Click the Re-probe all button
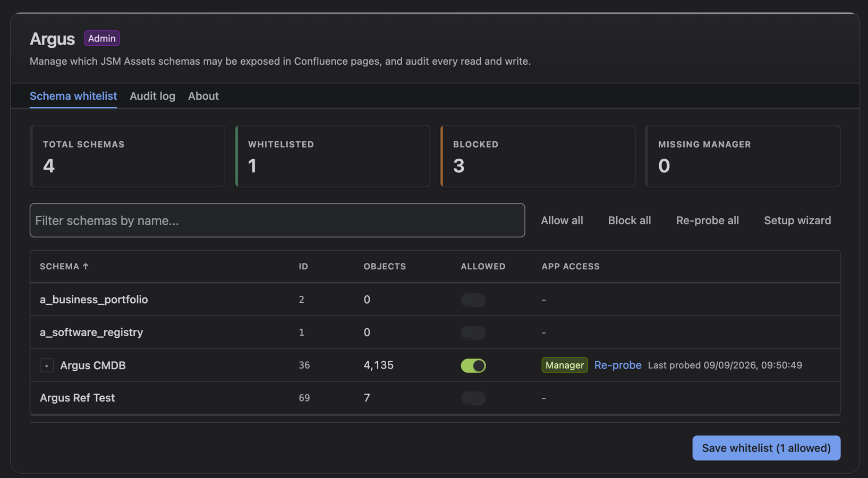868x478 pixels. [x=707, y=220]
